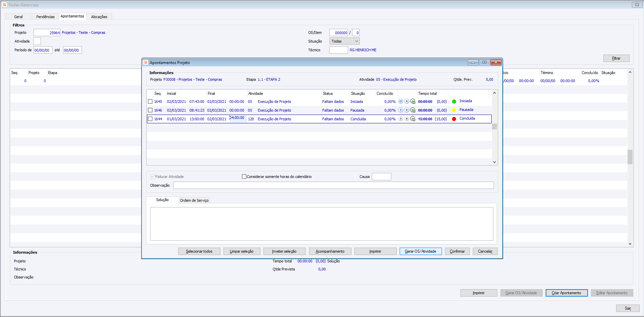Open the Situação dropdown set to Todas
Image resolution: width=644 pixels, height=317 pixels.
point(344,41)
